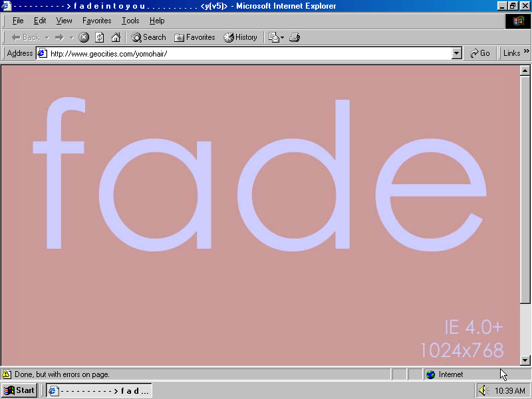Click the Stop loading toolbar icon
This screenshot has height=399, width=532.
84,37
